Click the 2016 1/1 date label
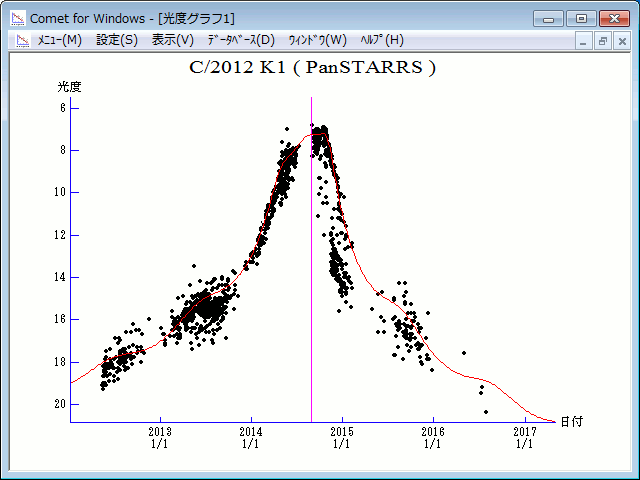The width and height of the screenshot is (640, 480). pos(433,437)
